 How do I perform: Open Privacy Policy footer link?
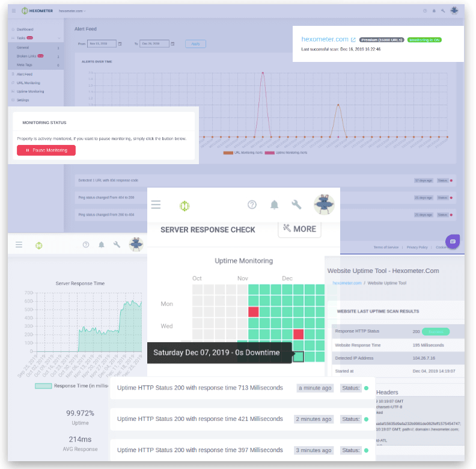417,247
